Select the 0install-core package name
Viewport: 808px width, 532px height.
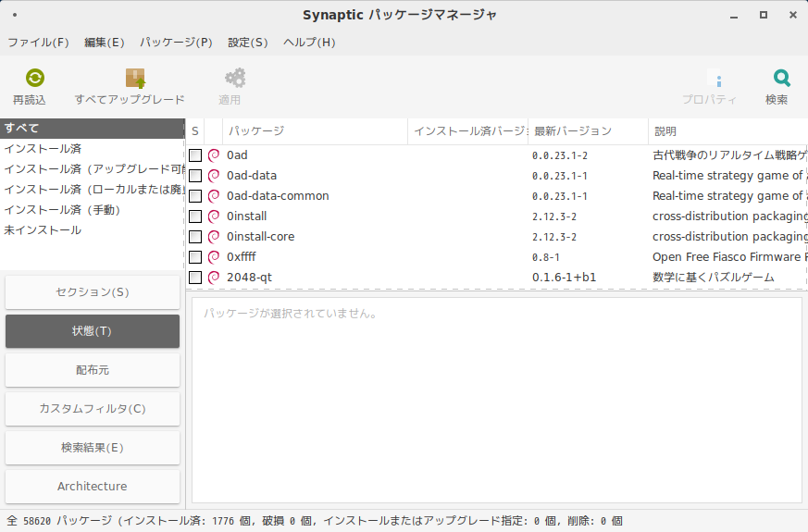click(261, 236)
